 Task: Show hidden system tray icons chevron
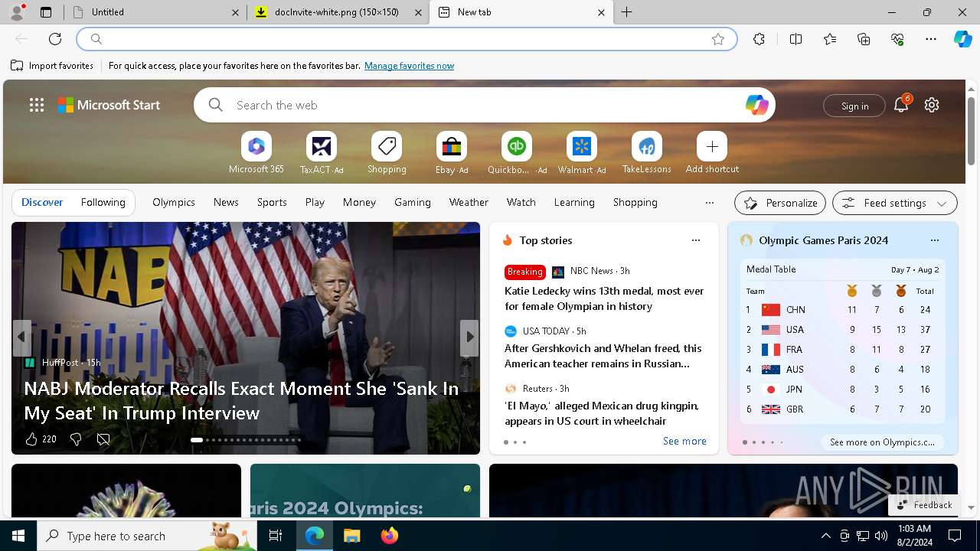pos(825,536)
